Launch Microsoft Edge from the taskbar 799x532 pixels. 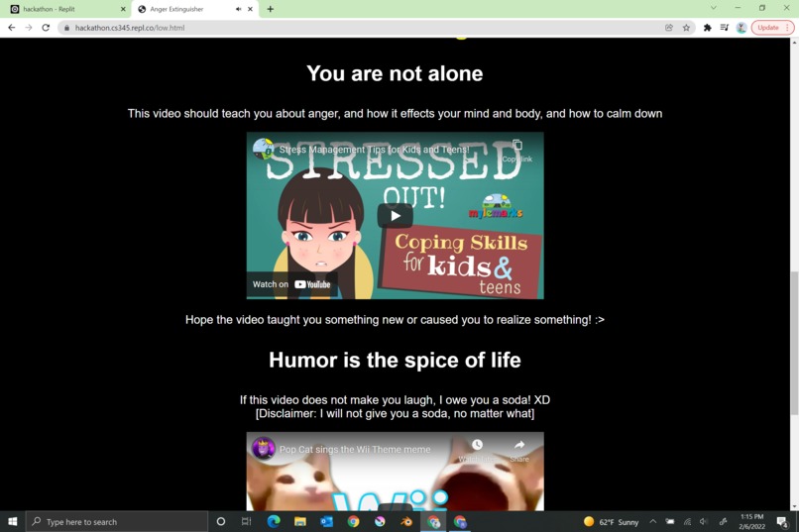(274, 521)
